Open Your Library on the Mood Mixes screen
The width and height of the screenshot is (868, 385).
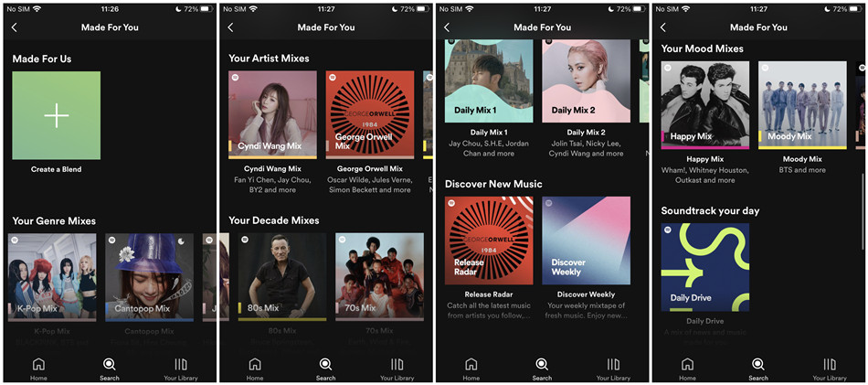pos(830,369)
